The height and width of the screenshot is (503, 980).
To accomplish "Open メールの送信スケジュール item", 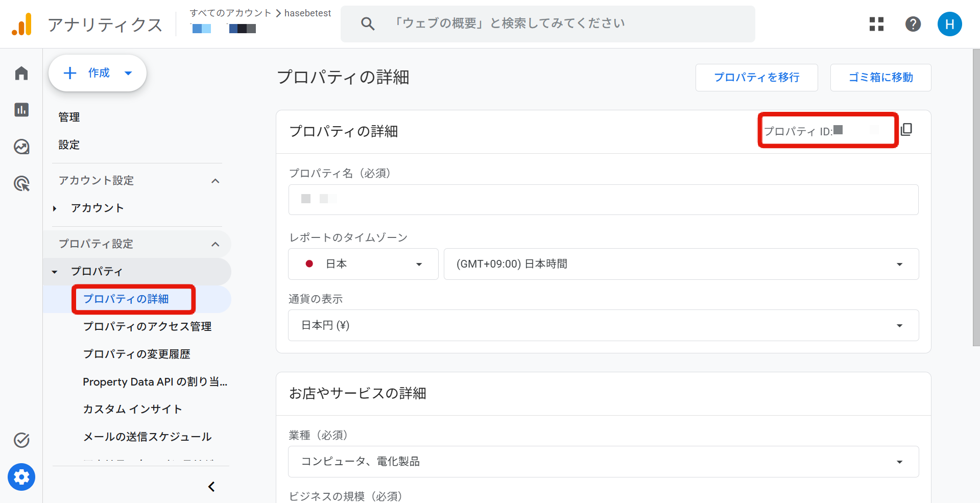I will click(x=147, y=437).
